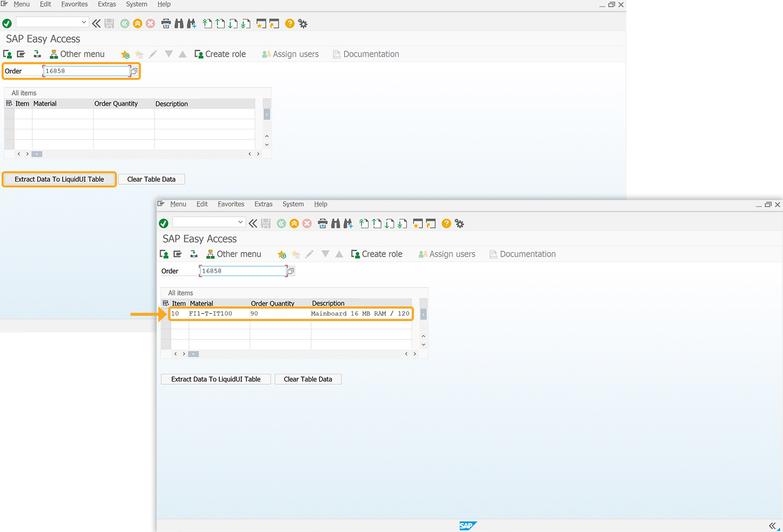783x532 pixels.
Task: Open the Help menu in the foreground window
Action: tap(321, 204)
